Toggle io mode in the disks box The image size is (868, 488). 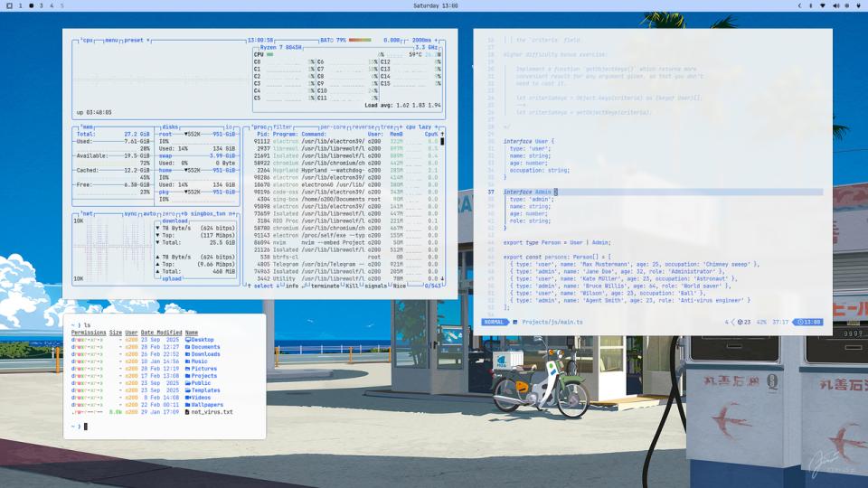[228, 127]
